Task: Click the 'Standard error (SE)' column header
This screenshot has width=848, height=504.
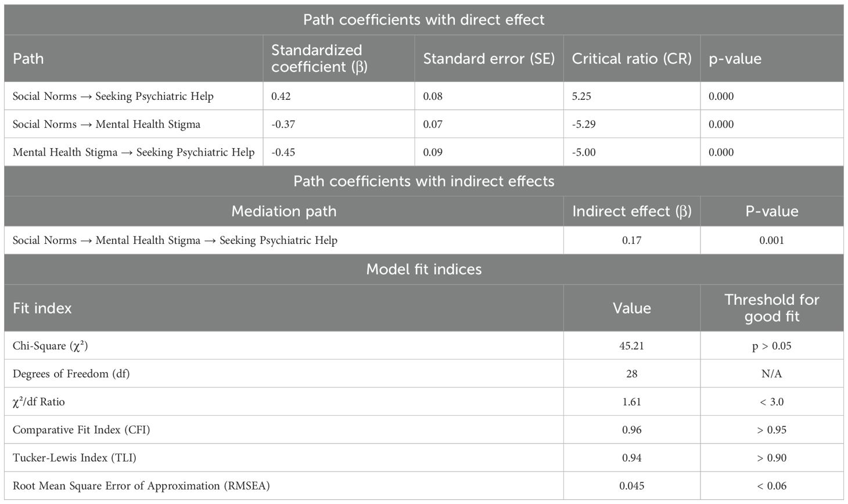Action: click(x=488, y=59)
